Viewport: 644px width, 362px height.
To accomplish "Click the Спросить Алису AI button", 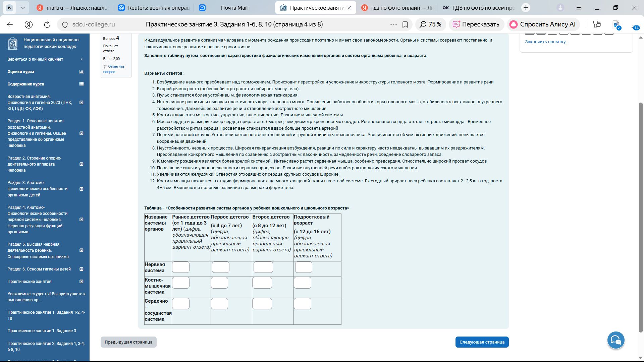I will pyautogui.click(x=543, y=24).
